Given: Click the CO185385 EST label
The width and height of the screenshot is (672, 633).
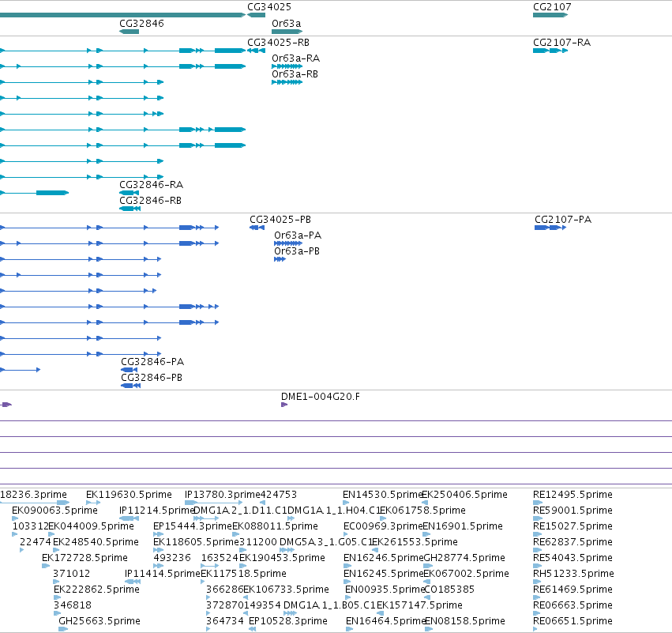Looking at the screenshot, I should click(x=449, y=590).
